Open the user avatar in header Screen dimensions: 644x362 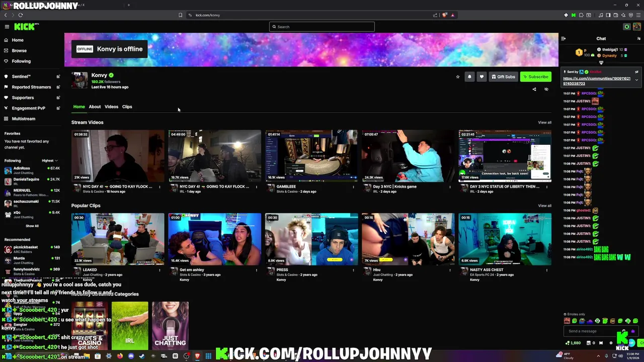click(637, 27)
